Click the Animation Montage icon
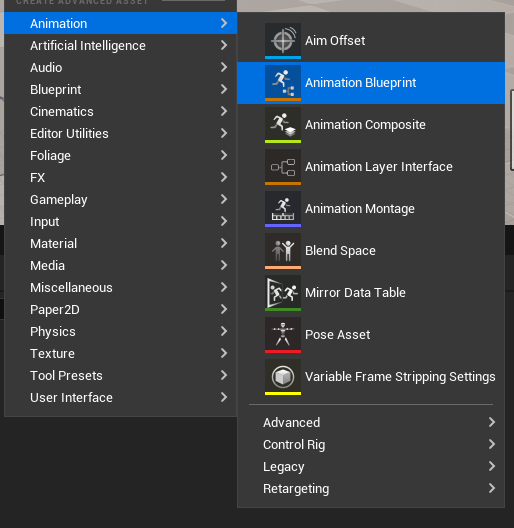 point(283,209)
